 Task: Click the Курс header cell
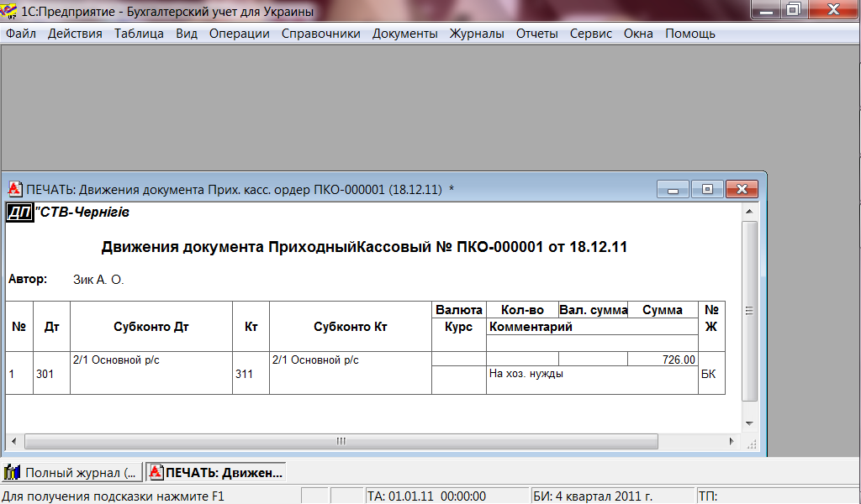coord(459,327)
